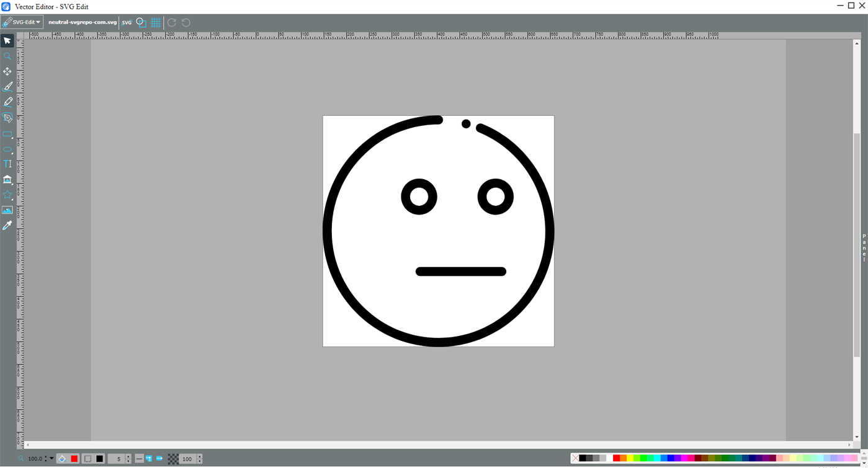
Task: Pick the Paintbrush drawing tool
Action: tap(7, 86)
